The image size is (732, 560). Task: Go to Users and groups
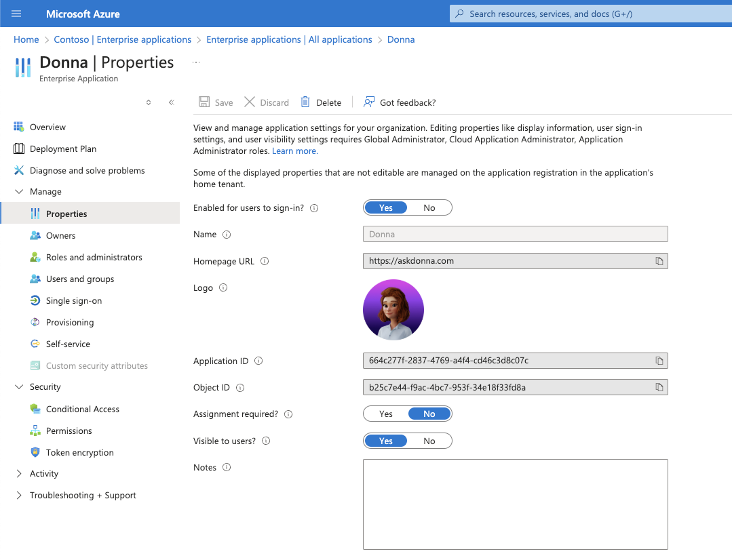click(x=79, y=279)
